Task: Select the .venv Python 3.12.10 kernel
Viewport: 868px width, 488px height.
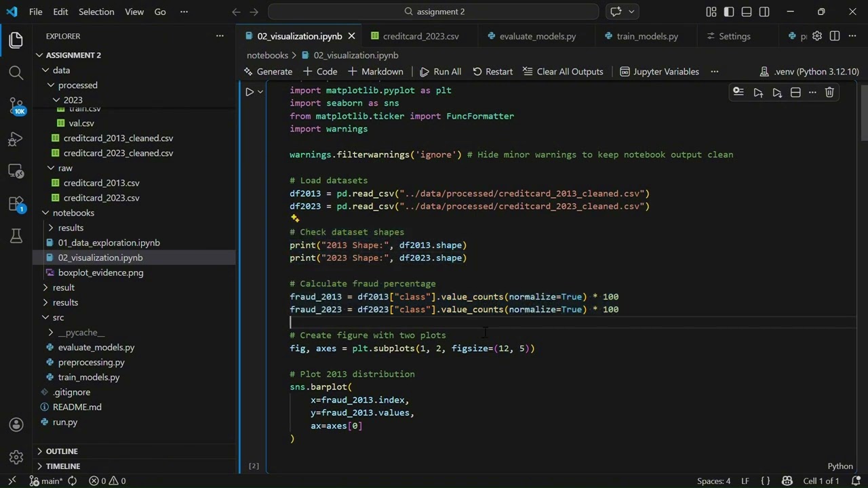Action: click(809, 71)
